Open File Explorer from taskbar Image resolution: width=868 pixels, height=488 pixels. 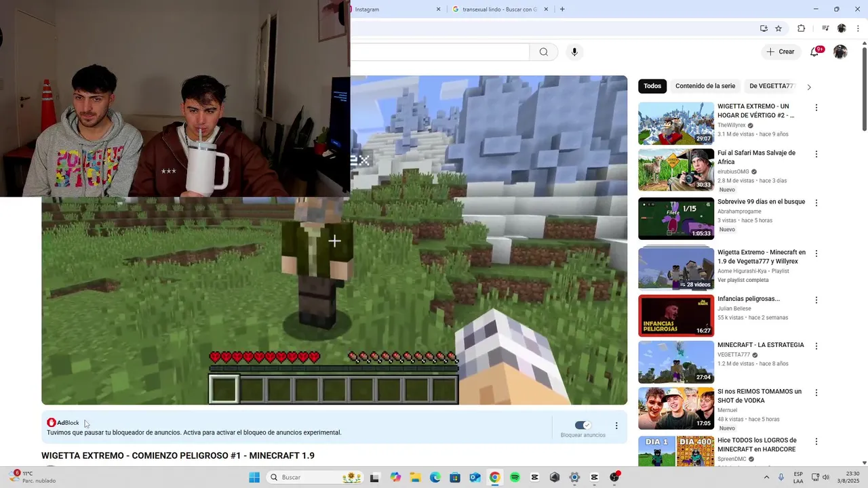click(415, 477)
